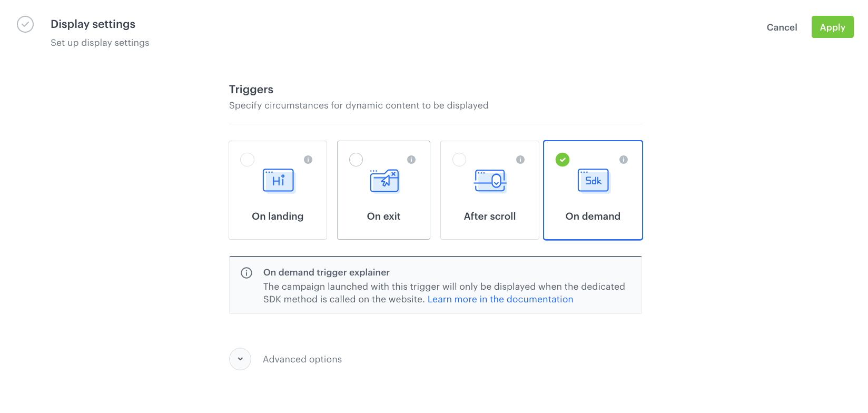Click the green checkmark on On demand
The width and height of the screenshot is (868, 413).
coord(562,159)
